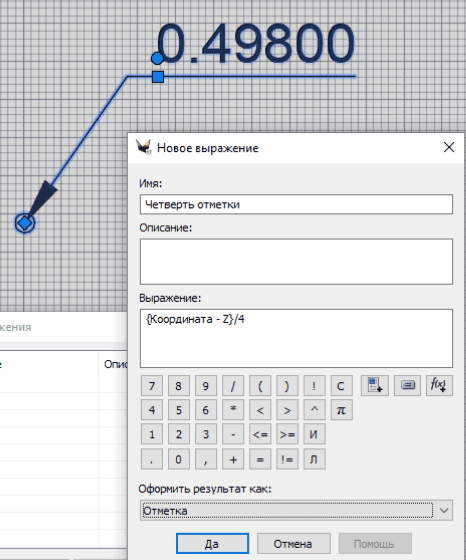
Task: Insert the power caret operator
Action: [314, 410]
